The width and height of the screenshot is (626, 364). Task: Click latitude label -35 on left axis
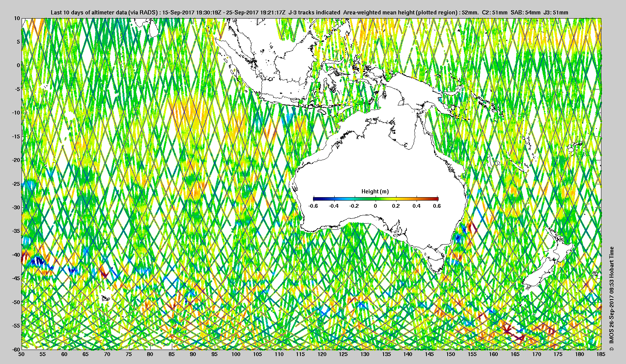(16, 231)
